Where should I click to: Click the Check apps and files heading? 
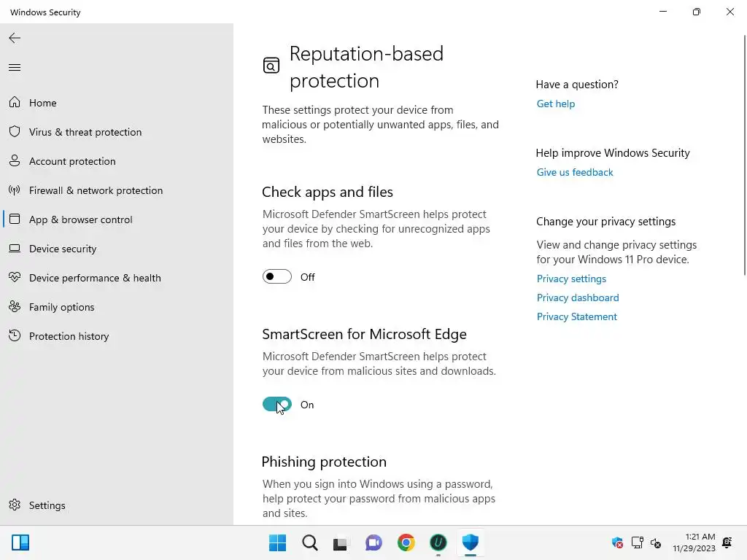coord(328,192)
